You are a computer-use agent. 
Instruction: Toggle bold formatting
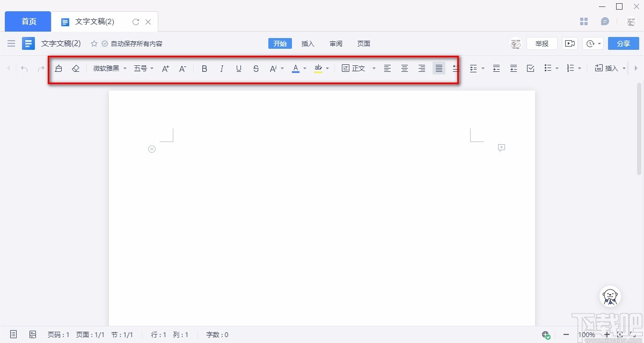204,68
